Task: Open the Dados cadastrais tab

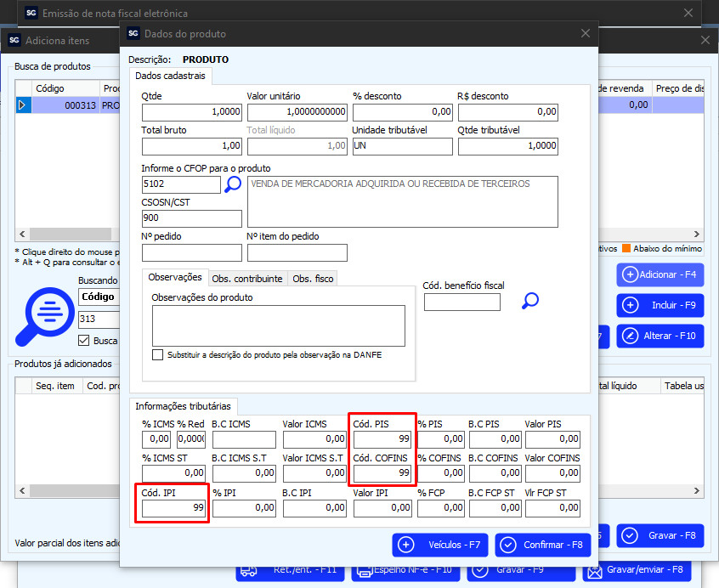Action: [x=170, y=76]
